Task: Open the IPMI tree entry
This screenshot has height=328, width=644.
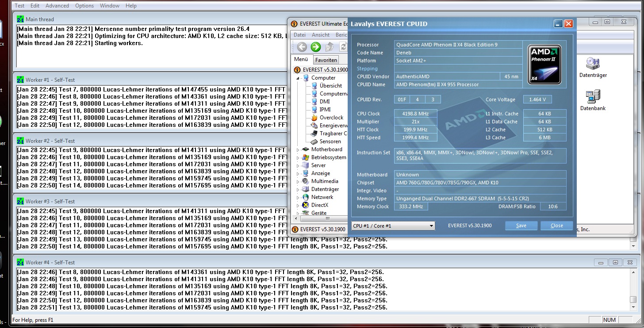Action: [x=325, y=110]
